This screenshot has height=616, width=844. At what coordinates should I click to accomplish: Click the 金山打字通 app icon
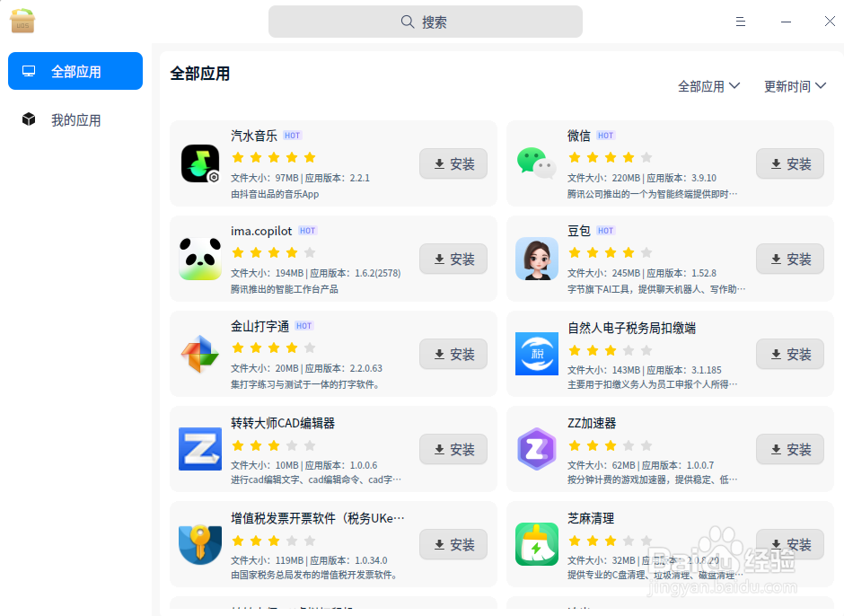(x=199, y=354)
